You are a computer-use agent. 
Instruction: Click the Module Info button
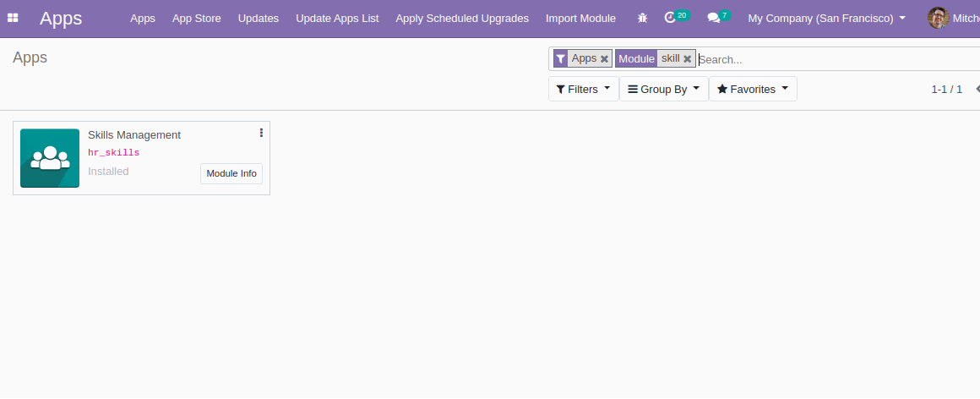pyautogui.click(x=231, y=173)
